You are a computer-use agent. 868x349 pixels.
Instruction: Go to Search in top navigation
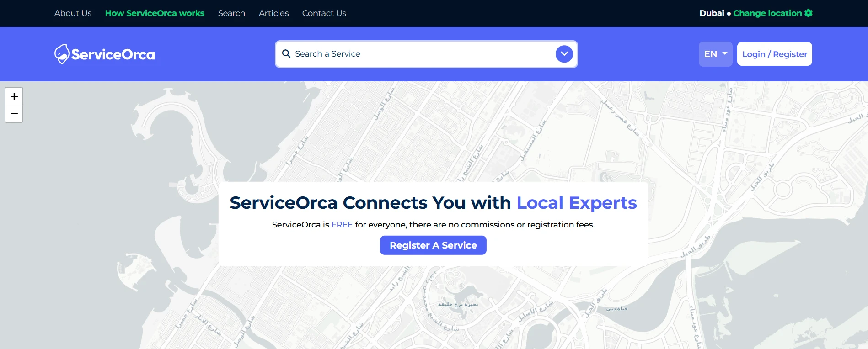pos(231,13)
